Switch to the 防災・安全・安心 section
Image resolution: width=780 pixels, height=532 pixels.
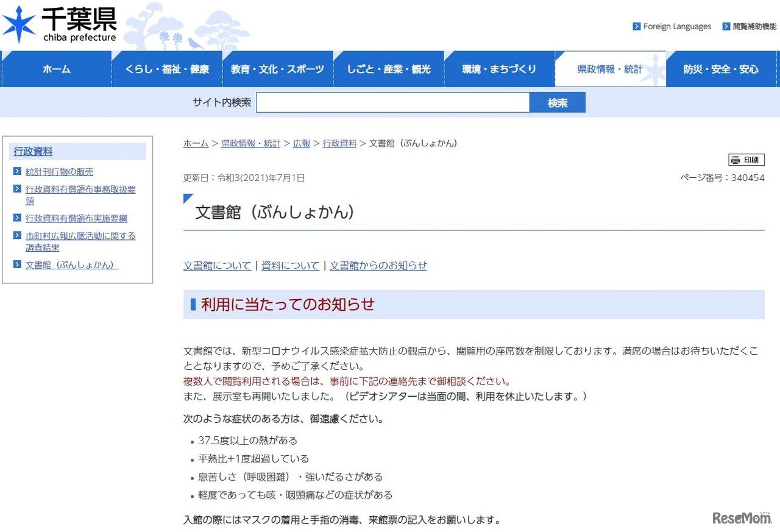[x=722, y=69]
